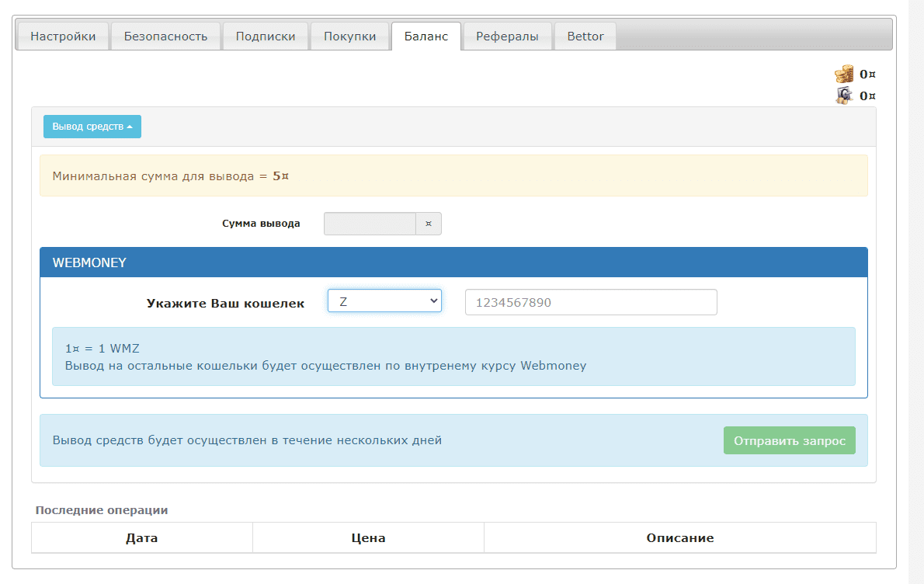
Task: Click the gold coins stack icon
Action: pyautogui.click(x=844, y=75)
